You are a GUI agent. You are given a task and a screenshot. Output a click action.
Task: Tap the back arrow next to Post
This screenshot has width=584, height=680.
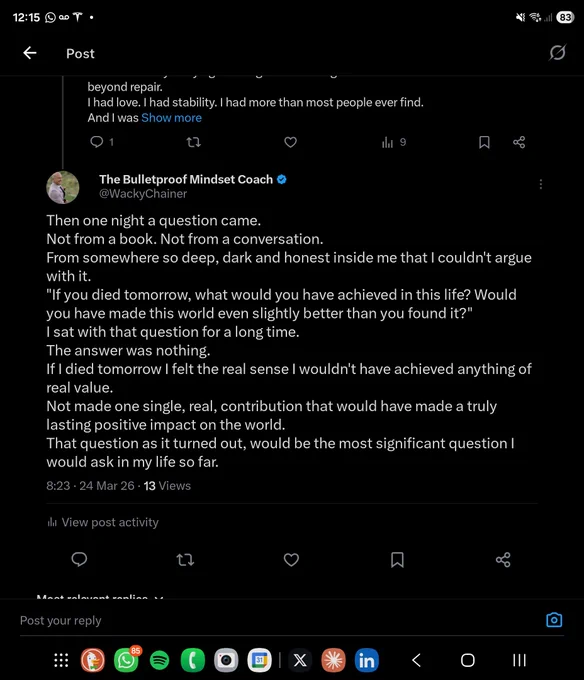pos(29,53)
